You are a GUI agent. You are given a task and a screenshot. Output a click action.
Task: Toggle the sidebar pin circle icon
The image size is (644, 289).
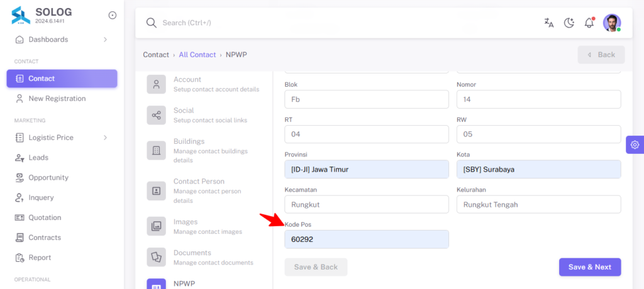(x=113, y=15)
